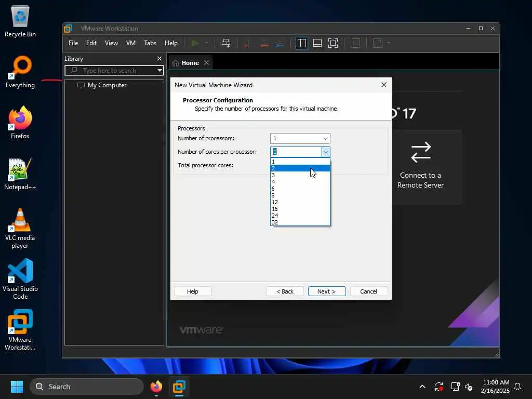Click the library search field

[x=114, y=70]
